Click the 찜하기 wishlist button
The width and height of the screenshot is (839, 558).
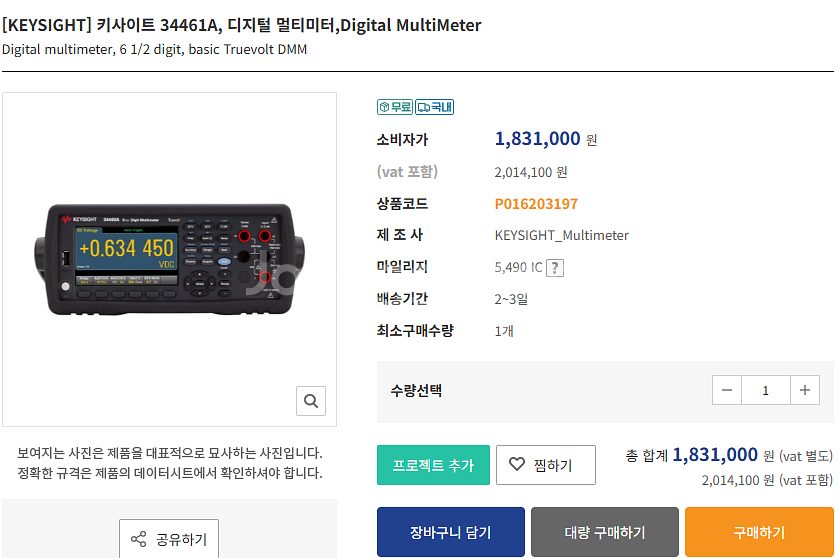pyautogui.click(x=546, y=465)
